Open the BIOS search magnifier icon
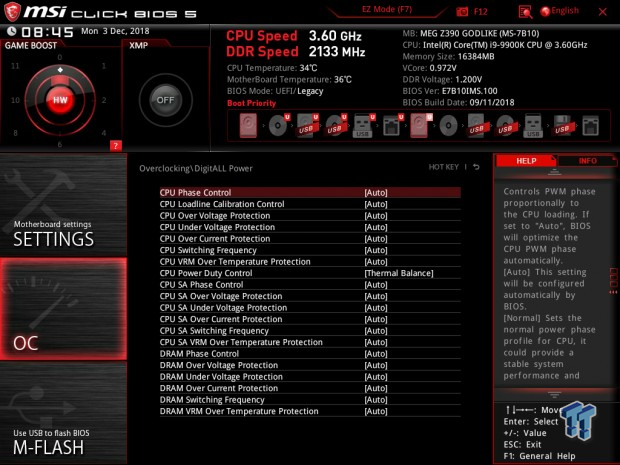 click(525, 12)
